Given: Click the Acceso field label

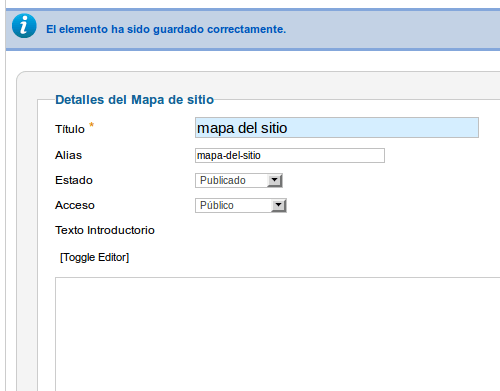Looking at the screenshot, I should point(75,205).
